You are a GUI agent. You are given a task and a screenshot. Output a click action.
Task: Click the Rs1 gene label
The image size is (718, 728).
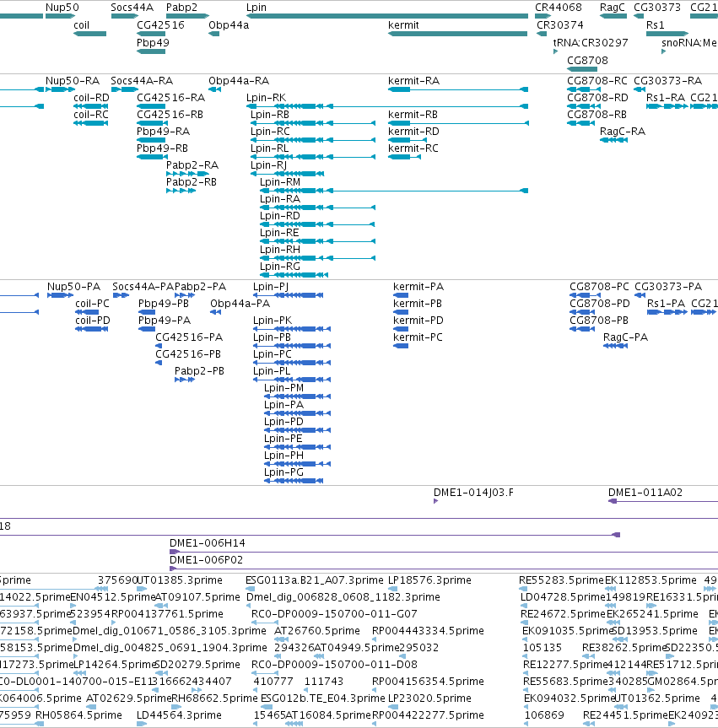656,25
